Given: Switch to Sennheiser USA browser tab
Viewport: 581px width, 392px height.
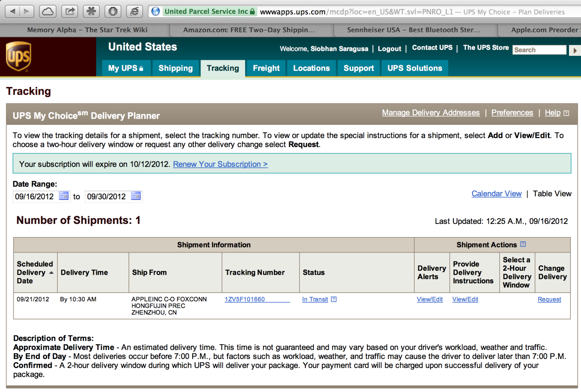Looking at the screenshot, I should (x=413, y=30).
